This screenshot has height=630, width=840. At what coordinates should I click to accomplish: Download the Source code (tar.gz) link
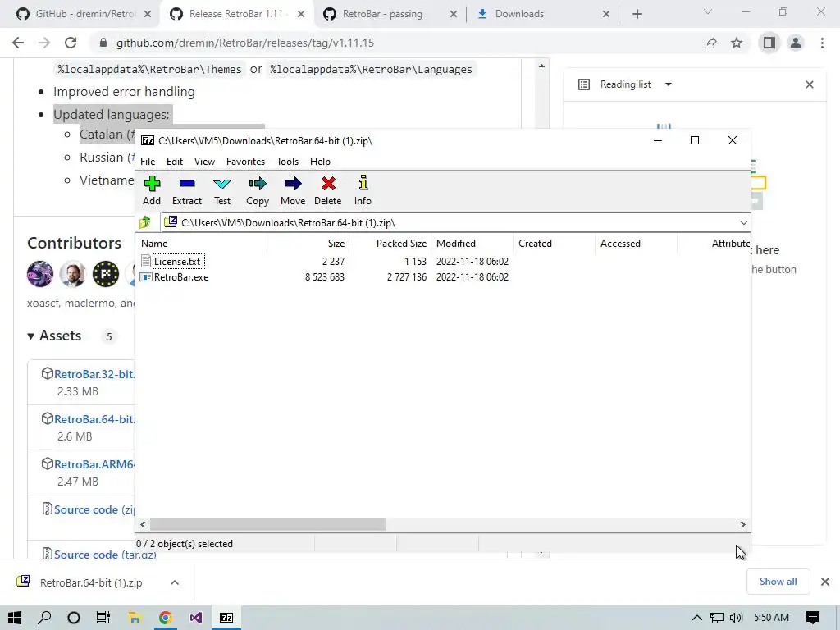pyautogui.click(x=105, y=554)
